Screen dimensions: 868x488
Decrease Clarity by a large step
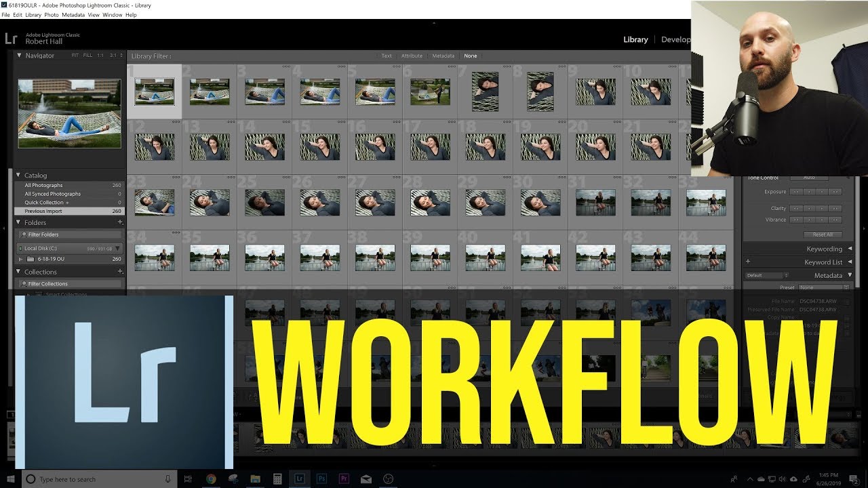point(797,209)
